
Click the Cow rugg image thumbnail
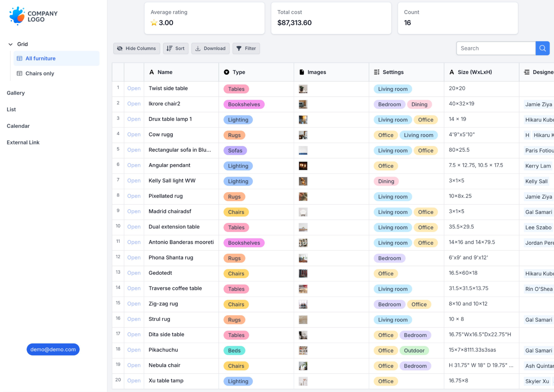click(x=303, y=135)
